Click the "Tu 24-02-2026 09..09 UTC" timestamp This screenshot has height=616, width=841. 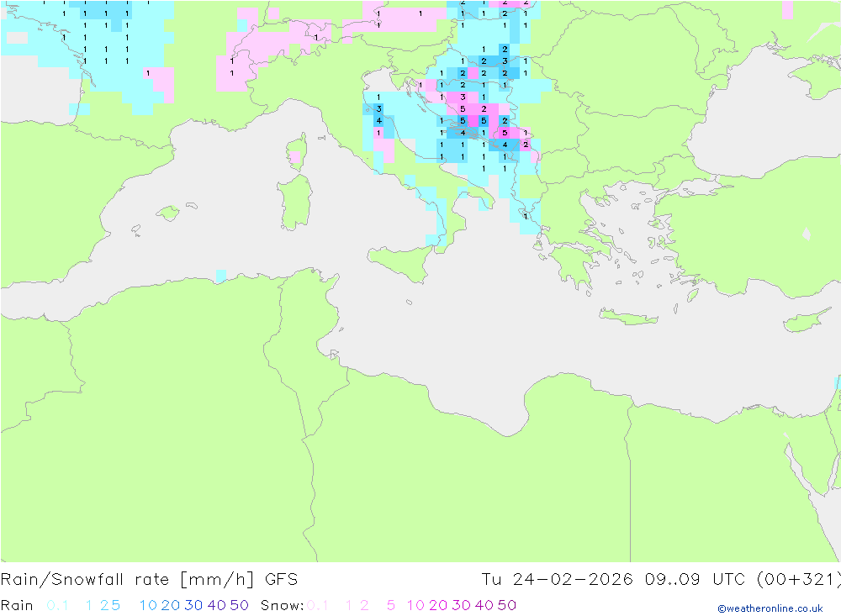click(613, 580)
